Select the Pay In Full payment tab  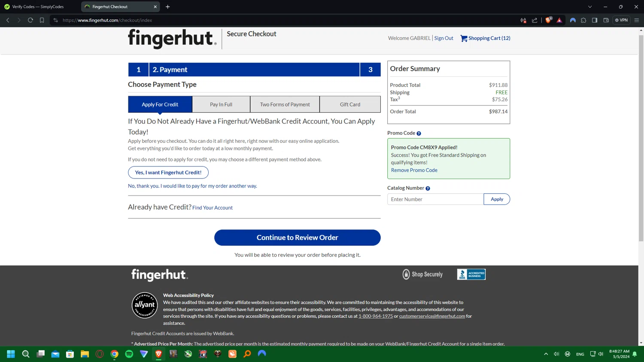click(x=221, y=104)
